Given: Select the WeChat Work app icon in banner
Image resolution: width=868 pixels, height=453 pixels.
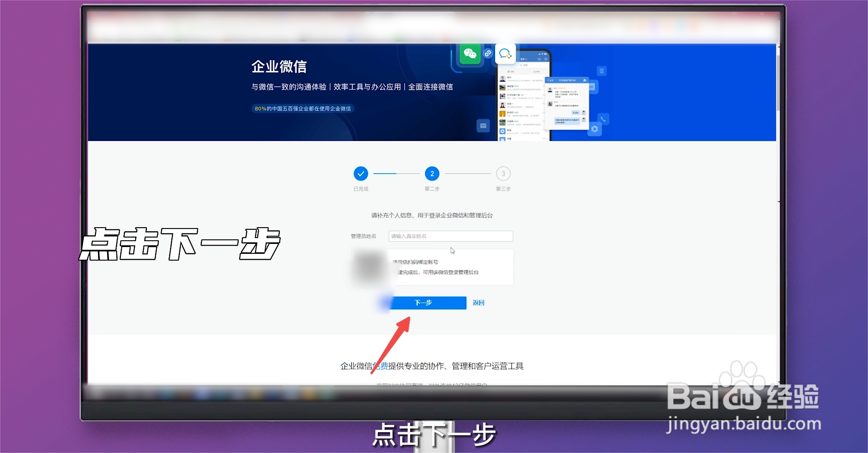Looking at the screenshot, I should (x=505, y=55).
